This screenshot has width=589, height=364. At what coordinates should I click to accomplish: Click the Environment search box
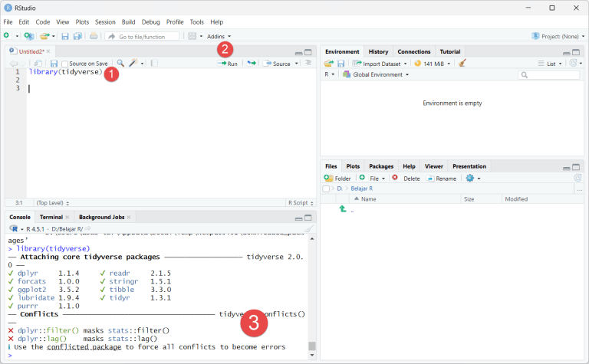pyautogui.click(x=549, y=75)
